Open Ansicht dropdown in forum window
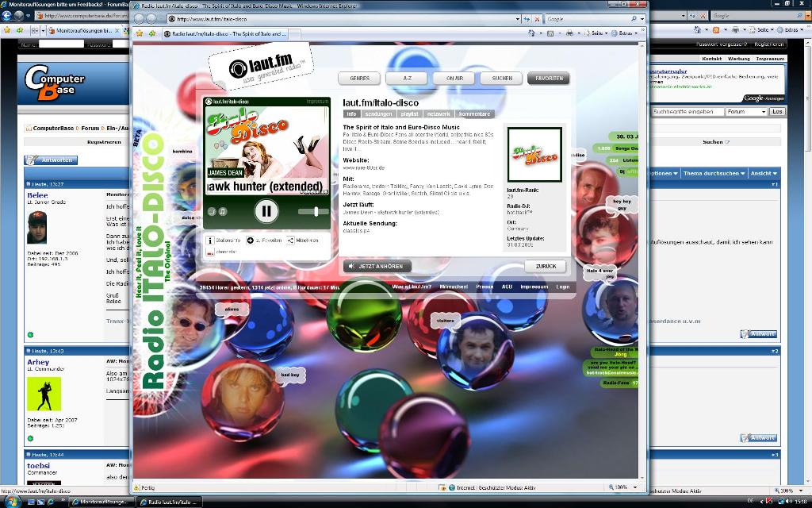 point(764,173)
